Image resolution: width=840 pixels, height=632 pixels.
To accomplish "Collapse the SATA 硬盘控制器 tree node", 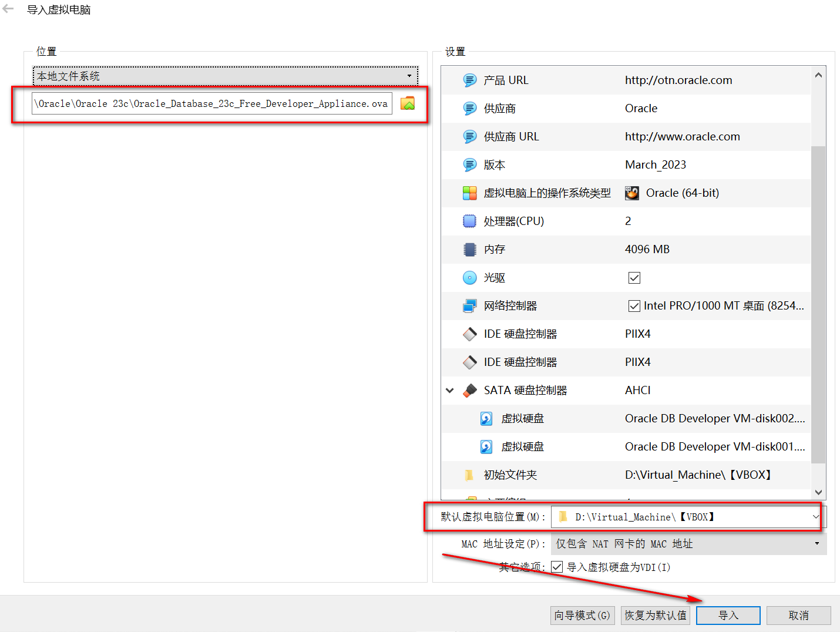I will tap(450, 391).
